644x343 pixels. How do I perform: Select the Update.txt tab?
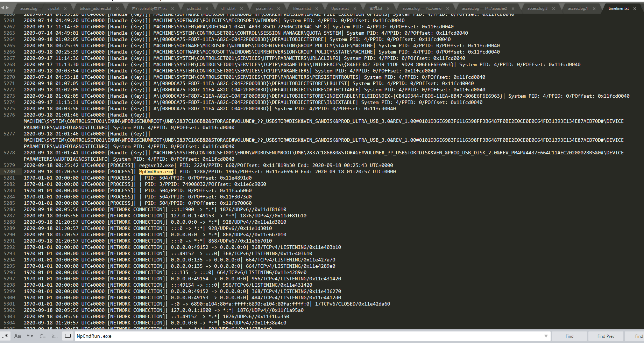tap(340, 8)
